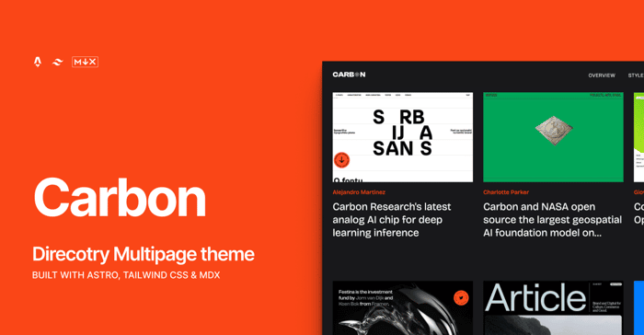
Task: Open the partially visible STYLE nav item
Action: coord(636,75)
